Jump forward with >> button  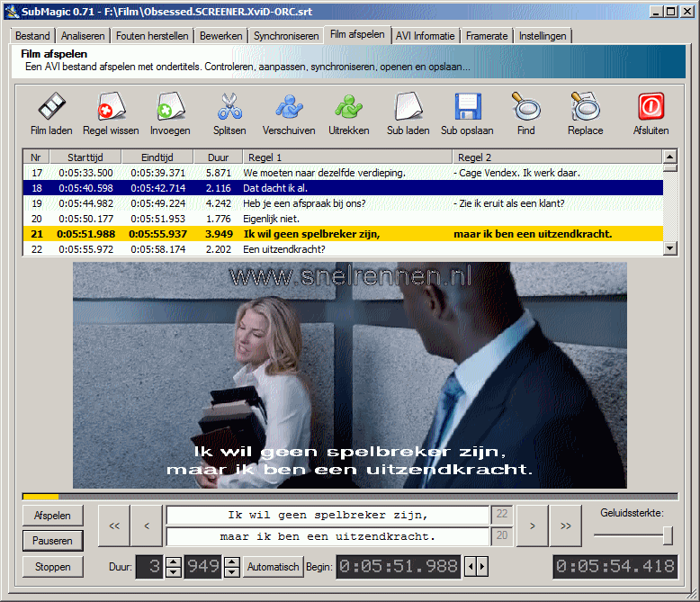coord(566,526)
